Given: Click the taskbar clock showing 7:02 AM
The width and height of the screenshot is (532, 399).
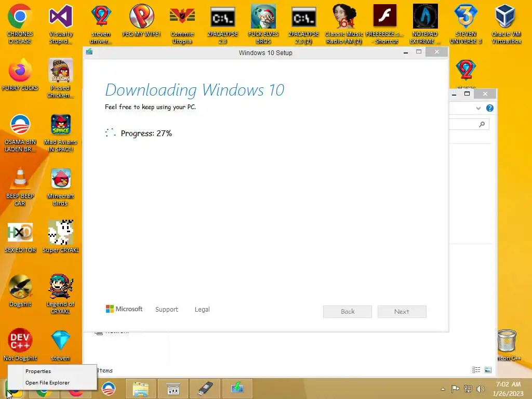Looking at the screenshot, I should pyautogui.click(x=508, y=389).
